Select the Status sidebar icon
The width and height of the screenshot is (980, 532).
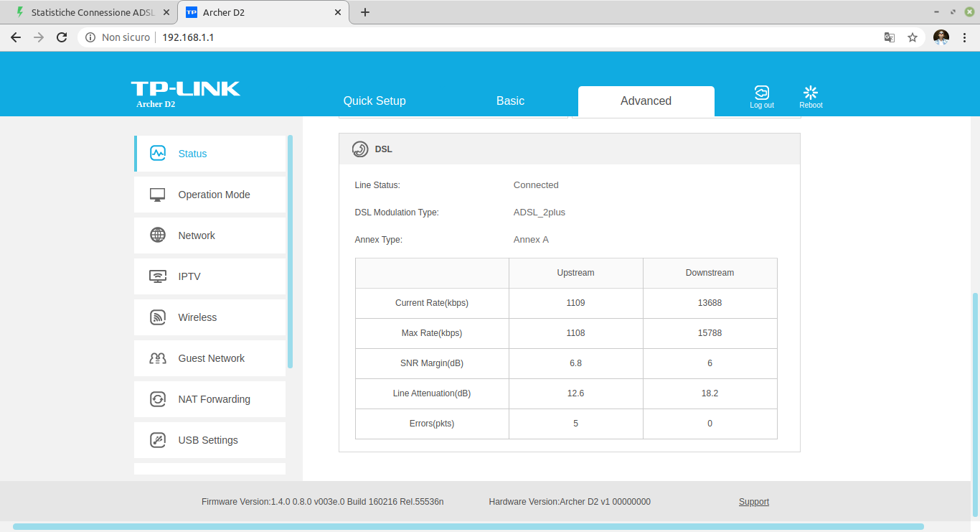(x=158, y=154)
